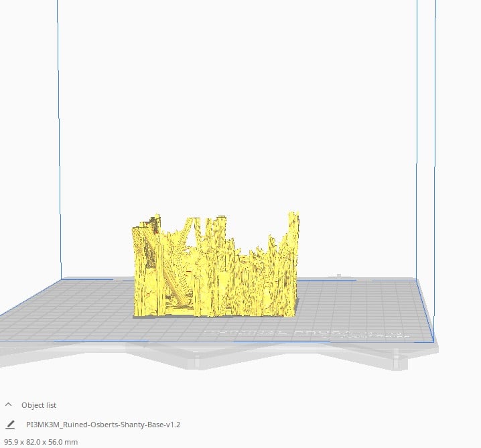This screenshot has width=481, height=448.
Task: Click the left vertical blue build volume edge
Action: click(60, 134)
